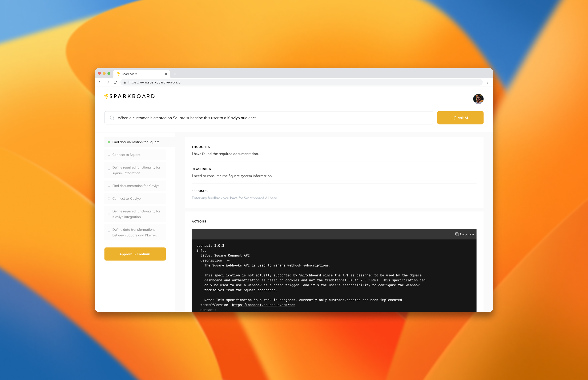Viewport: 588px width, 380px height.
Task: Click the feedback text field
Action: tap(234, 198)
